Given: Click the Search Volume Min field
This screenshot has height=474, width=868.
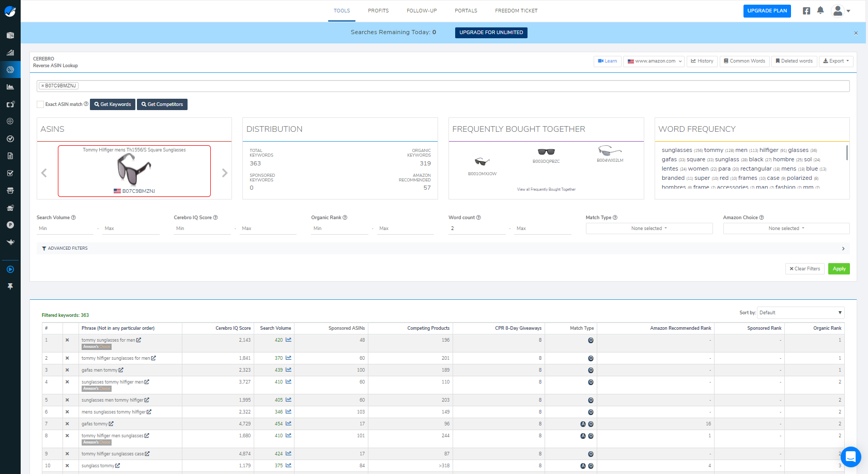Looking at the screenshot, I should click(x=65, y=228).
